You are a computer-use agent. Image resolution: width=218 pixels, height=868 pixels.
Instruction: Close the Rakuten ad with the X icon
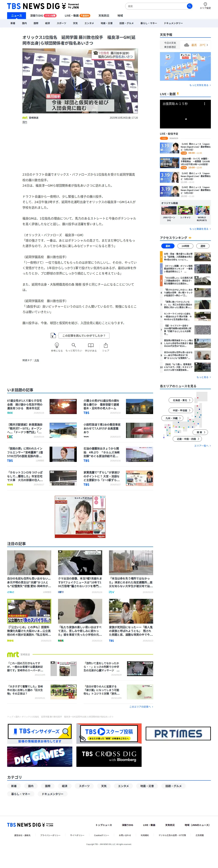click(104, 497)
